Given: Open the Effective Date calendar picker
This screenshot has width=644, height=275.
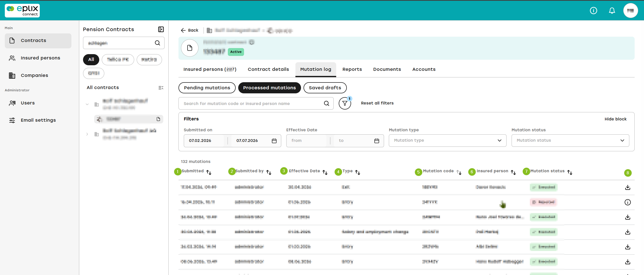Looking at the screenshot, I should [377, 141].
